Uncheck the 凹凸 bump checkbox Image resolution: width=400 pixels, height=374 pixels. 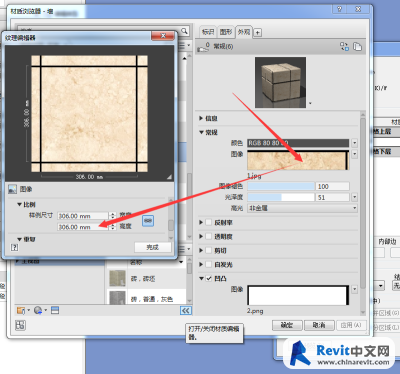[209, 278]
